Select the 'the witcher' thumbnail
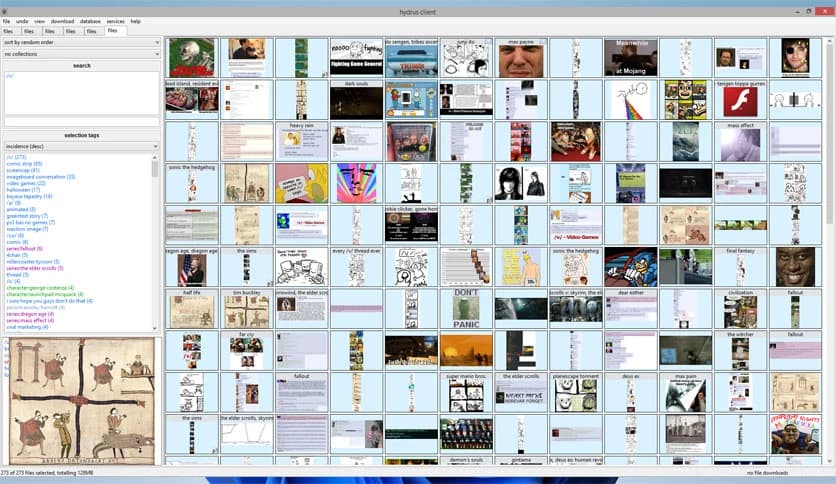836x484 pixels. click(741, 350)
